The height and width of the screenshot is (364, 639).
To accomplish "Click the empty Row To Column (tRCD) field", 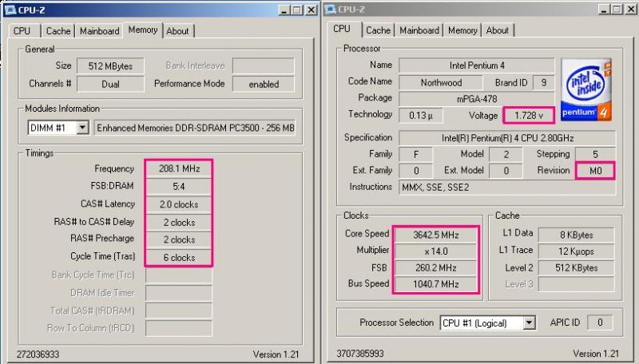I will pyautogui.click(x=179, y=328).
